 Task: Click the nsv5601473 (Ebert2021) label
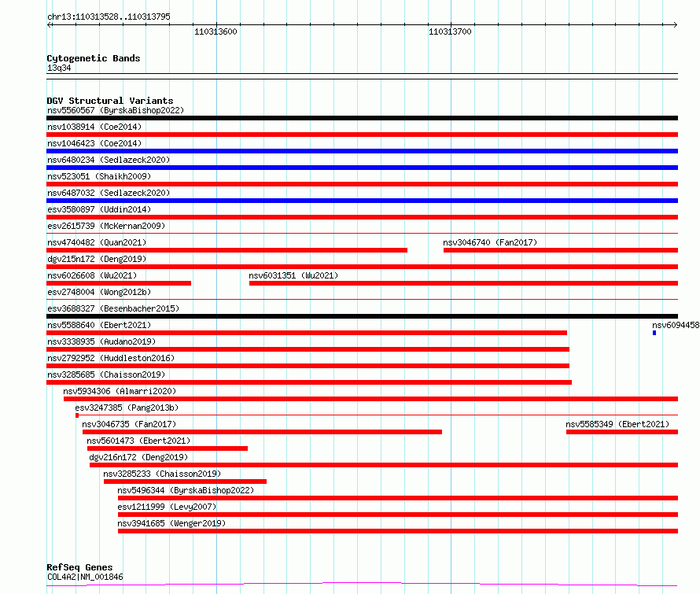[x=138, y=441]
